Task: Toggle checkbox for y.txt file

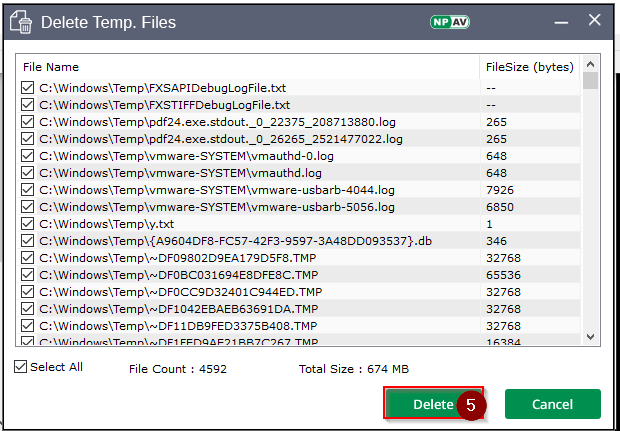Action: (27, 224)
